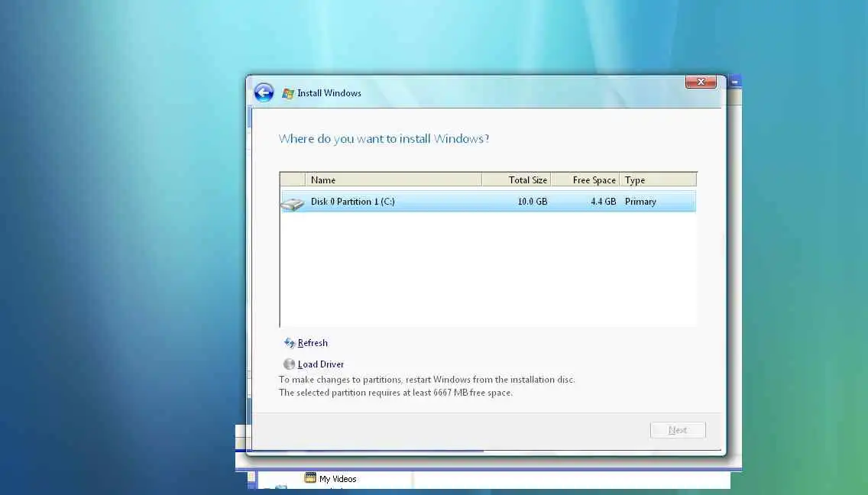This screenshot has height=495, width=868.
Task: Sort partitions by Total Size column header
Action: click(516, 180)
